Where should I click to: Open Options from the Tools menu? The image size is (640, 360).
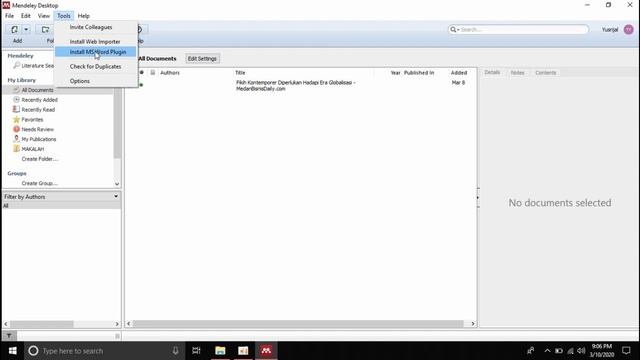click(x=80, y=81)
